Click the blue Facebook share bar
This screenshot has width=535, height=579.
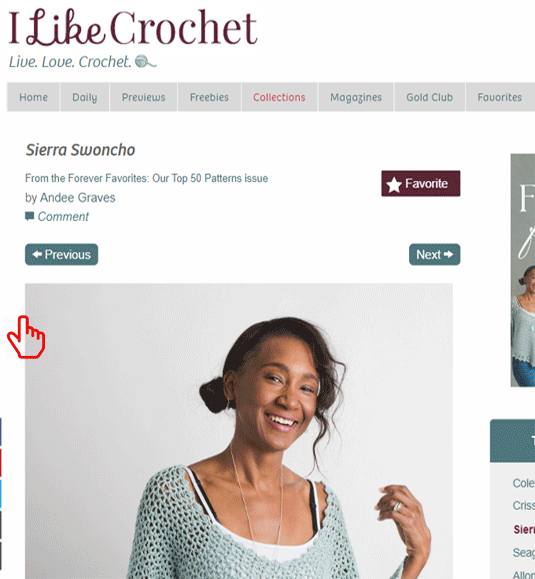click(1, 432)
